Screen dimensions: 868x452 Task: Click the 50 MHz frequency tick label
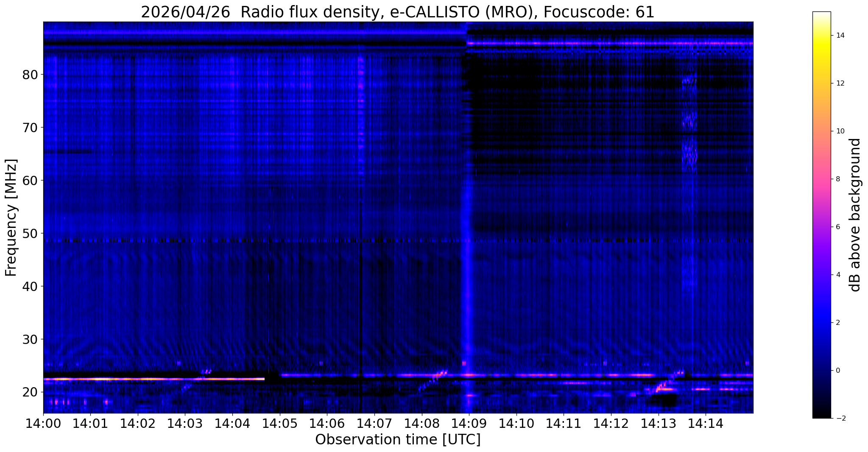pyautogui.click(x=30, y=233)
